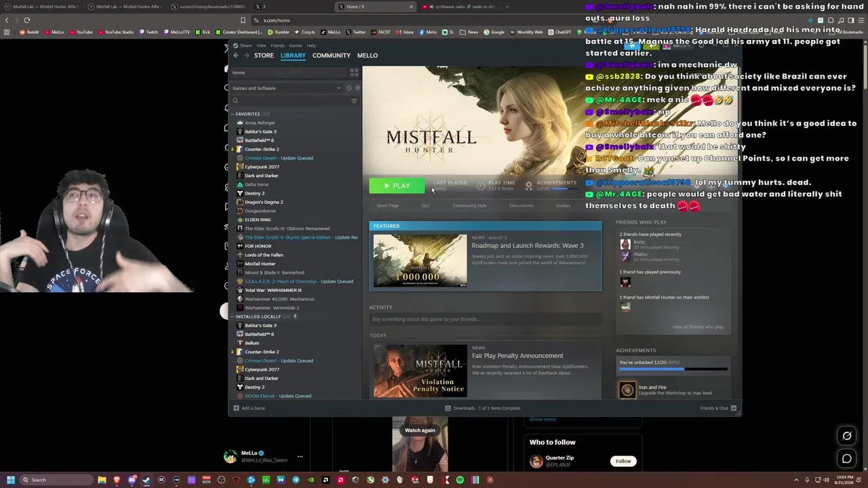Viewport: 868px width, 488px height.
Task: Click the recent activity clock icon
Action: (x=349, y=88)
